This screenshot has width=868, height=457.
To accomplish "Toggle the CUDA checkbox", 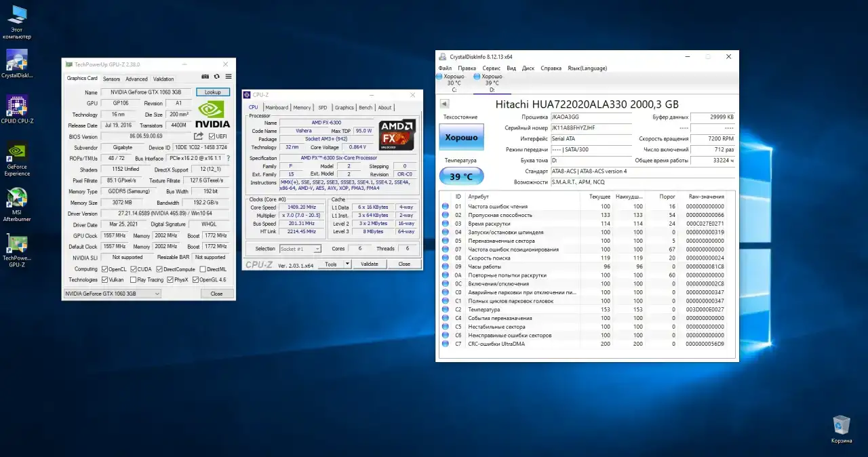I will 133,269.
